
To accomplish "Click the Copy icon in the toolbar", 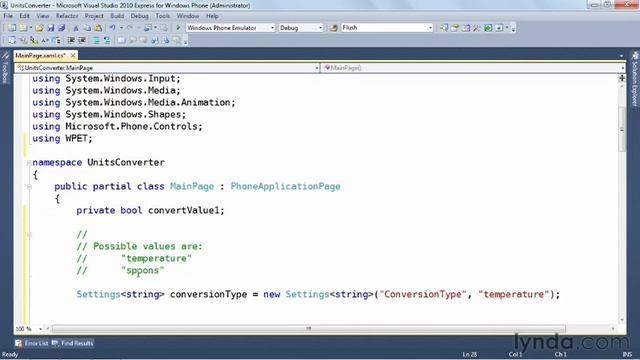I will (x=87, y=28).
